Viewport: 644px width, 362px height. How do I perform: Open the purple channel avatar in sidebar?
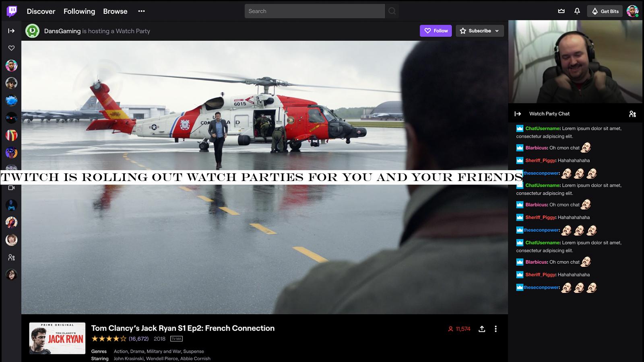pyautogui.click(x=11, y=152)
